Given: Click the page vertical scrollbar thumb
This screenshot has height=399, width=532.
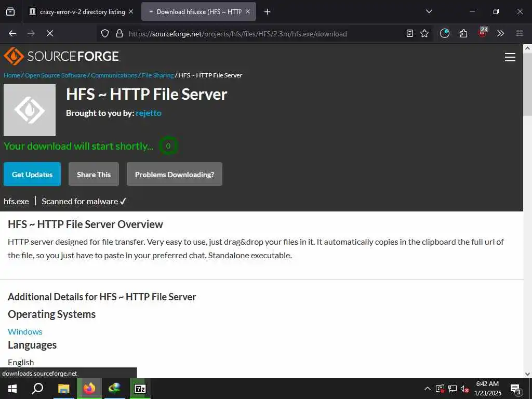Looking at the screenshot, I should pyautogui.click(x=528, y=85).
